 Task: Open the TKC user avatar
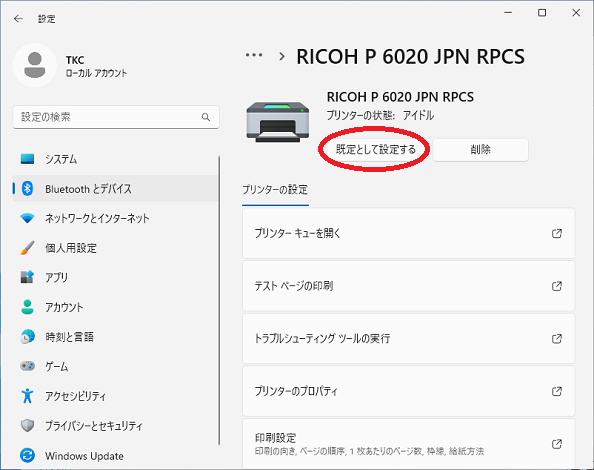[x=35, y=65]
